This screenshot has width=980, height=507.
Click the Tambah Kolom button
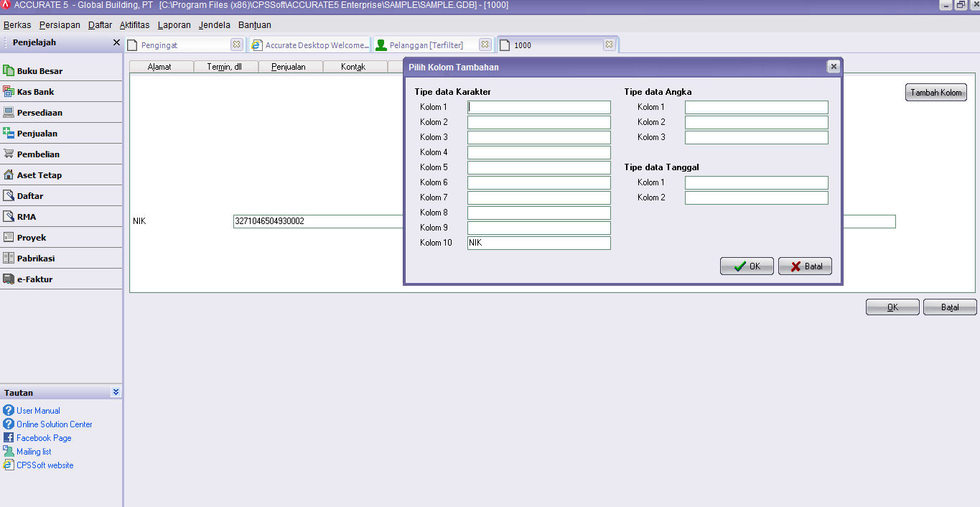936,93
